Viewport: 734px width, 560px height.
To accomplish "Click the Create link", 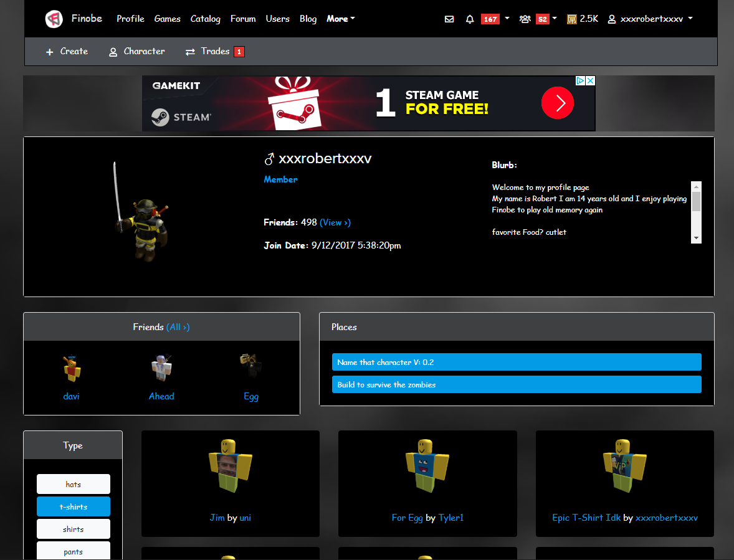I will tap(74, 52).
